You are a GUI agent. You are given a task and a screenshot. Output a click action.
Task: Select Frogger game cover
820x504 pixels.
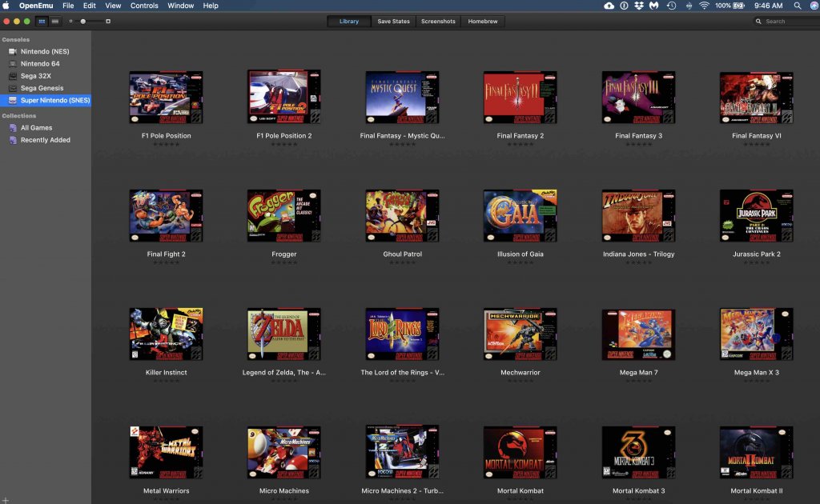tap(284, 216)
